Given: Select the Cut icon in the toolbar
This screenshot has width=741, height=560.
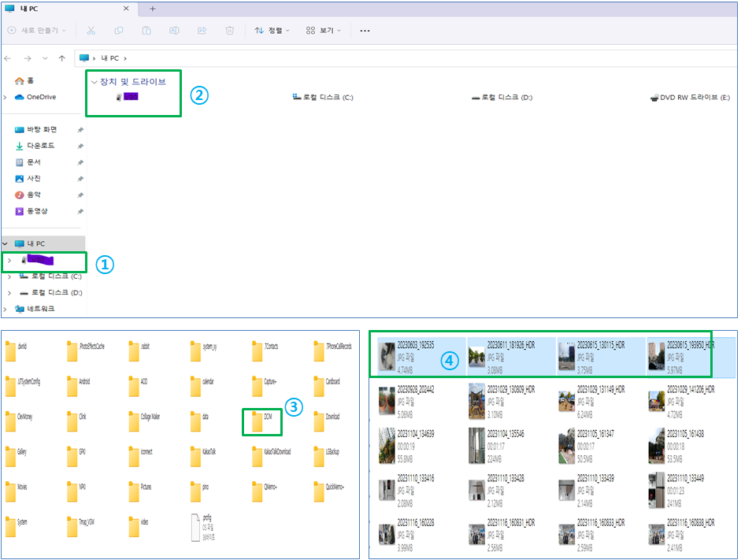Looking at the screenshot, I should click(91, 30).
